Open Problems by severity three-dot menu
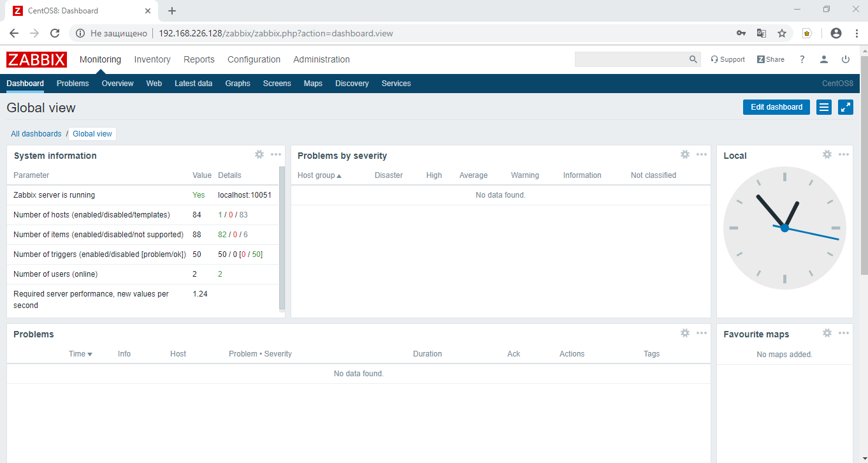This screenshot has height=463, width=868. click(702, 154)
